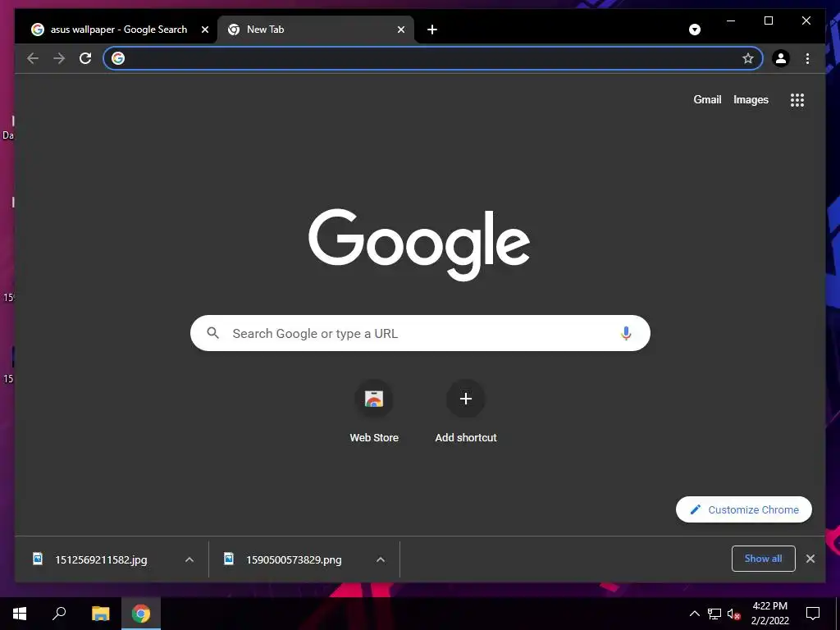Open Chrome's three-dot menu

click(x=807, y=58)
